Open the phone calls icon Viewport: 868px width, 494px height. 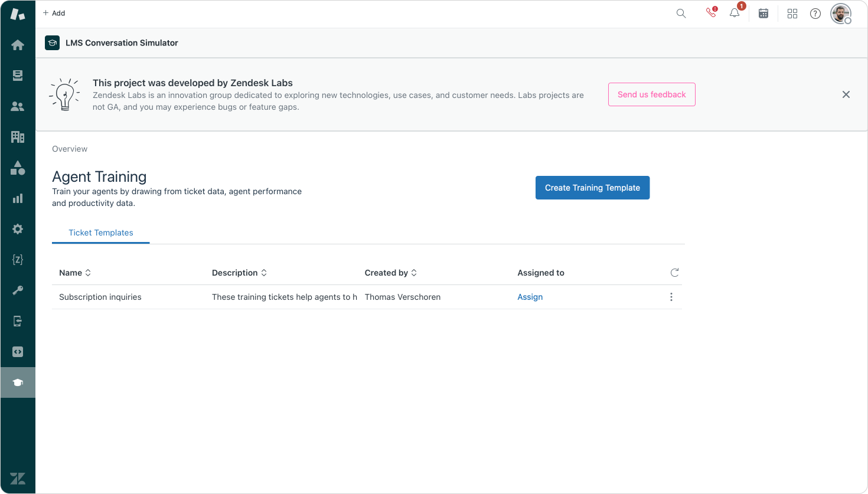(x=711, y=12)
